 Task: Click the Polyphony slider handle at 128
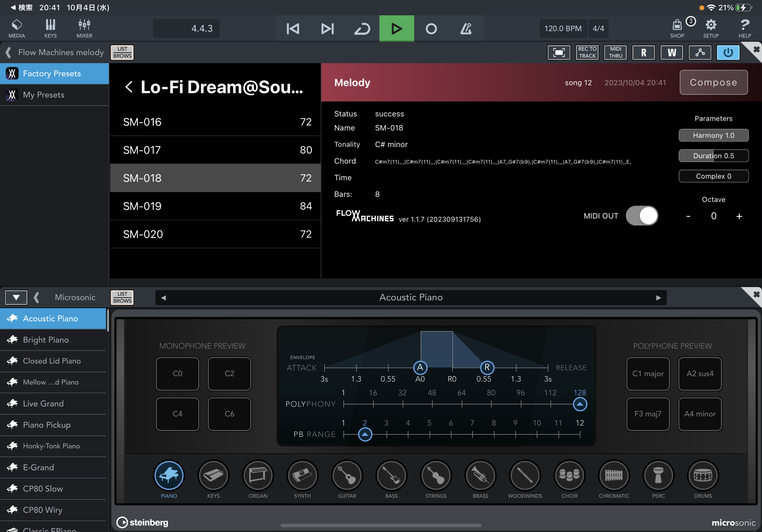click(580, 404)
